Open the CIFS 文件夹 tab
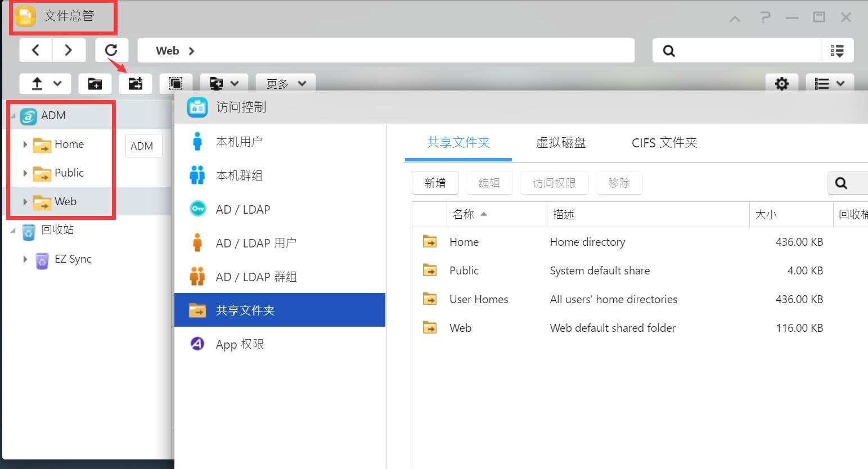This screenshot has width=868, height=469. tap(664, 143)
